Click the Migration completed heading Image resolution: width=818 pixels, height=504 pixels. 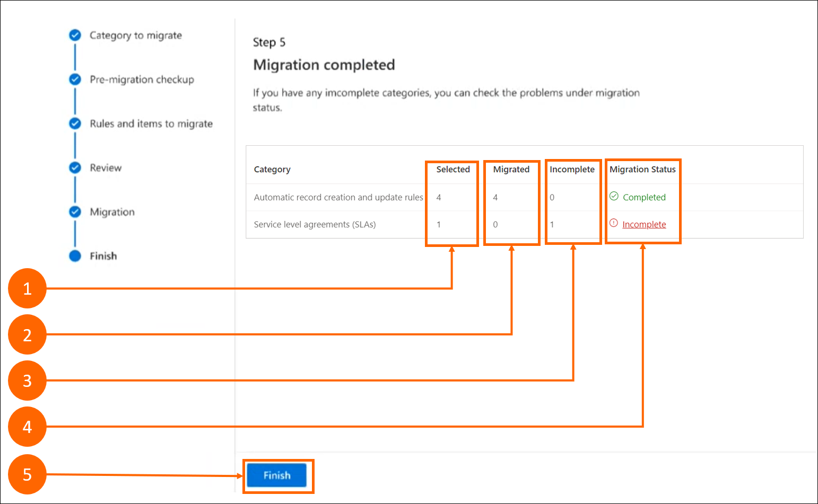pos(324,65)
